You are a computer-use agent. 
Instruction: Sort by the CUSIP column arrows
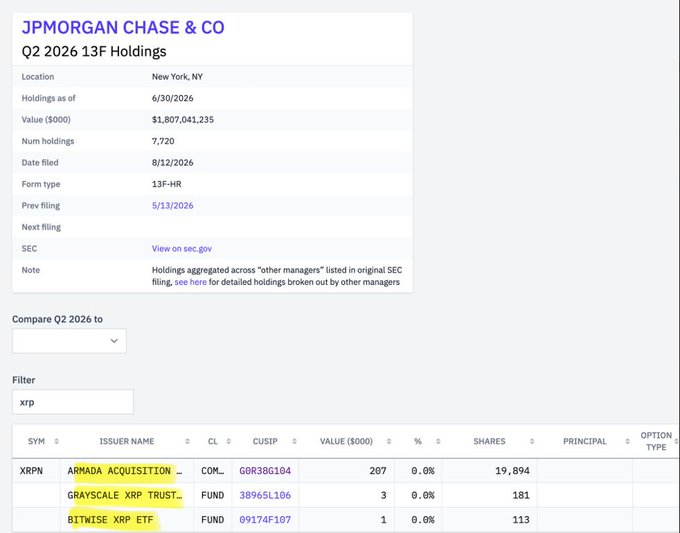(294, 441)
